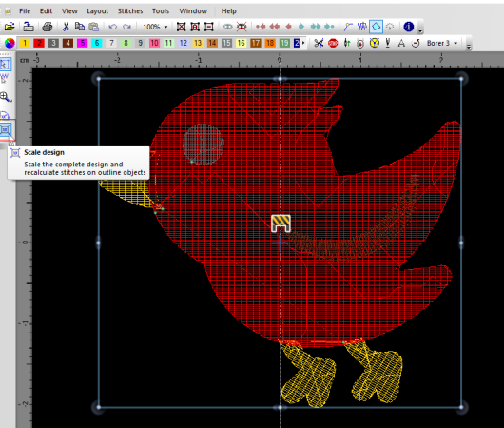The image size is (504, 428).
Task: Expand more color swatches arrow
Action: pos(303,43)
